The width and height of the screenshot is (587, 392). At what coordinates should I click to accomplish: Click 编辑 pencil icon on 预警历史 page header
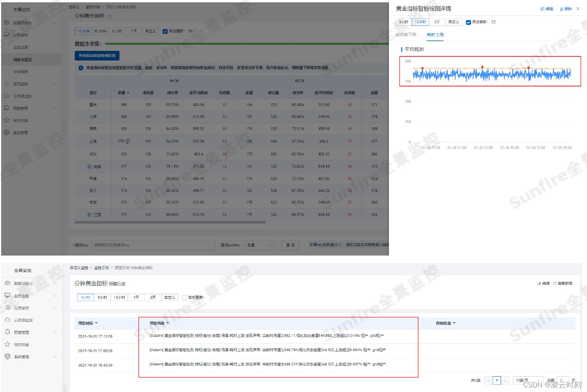click(x=539, y=283)
